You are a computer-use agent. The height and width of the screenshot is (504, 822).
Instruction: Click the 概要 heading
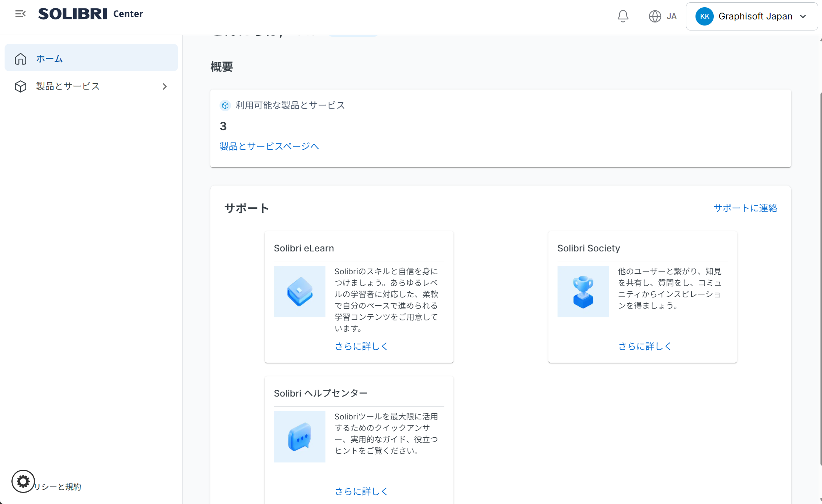222,67
